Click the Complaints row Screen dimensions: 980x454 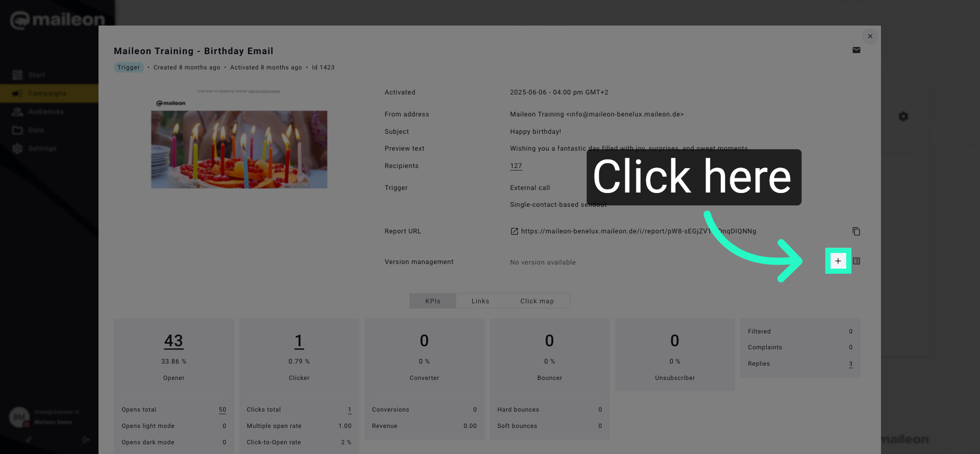[x=800, y=347]
